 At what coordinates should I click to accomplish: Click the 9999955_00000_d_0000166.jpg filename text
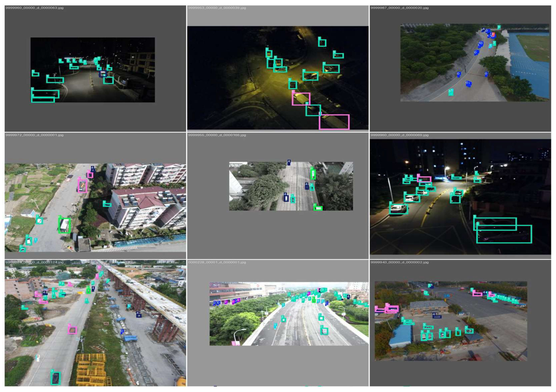pyautogui.click(x=217, y=135)
